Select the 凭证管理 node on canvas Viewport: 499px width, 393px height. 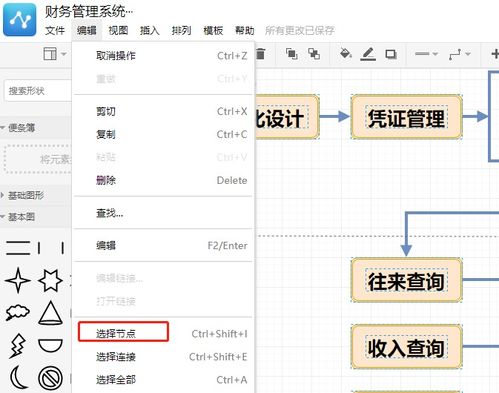pyautogui.click(x=406, y=117)
